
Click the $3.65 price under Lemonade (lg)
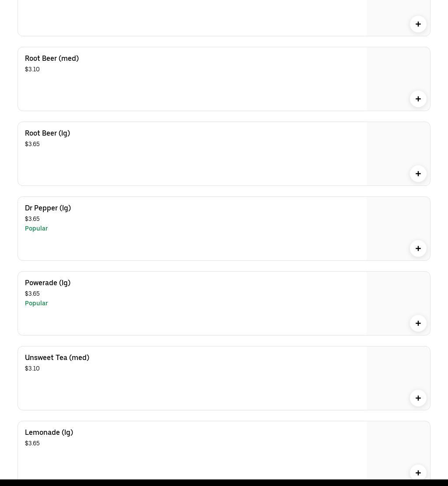[32, 443]
